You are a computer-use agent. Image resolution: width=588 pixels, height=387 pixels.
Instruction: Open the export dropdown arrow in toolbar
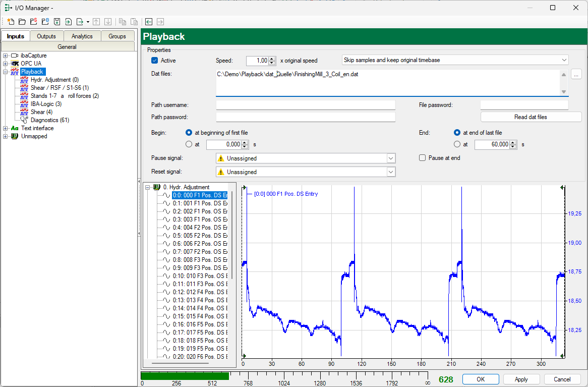(x=88, y=22)
